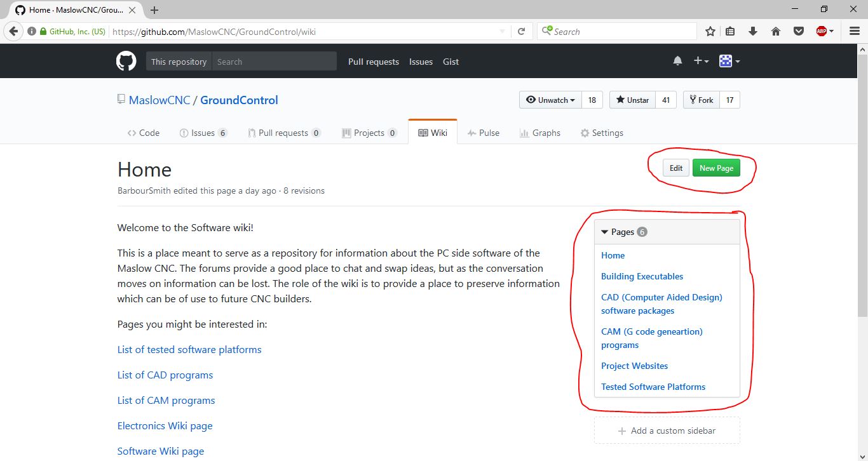Open Firefox hamburger menu
The width and height of the screenshot is (868, 461).
(x=855, y=31)
